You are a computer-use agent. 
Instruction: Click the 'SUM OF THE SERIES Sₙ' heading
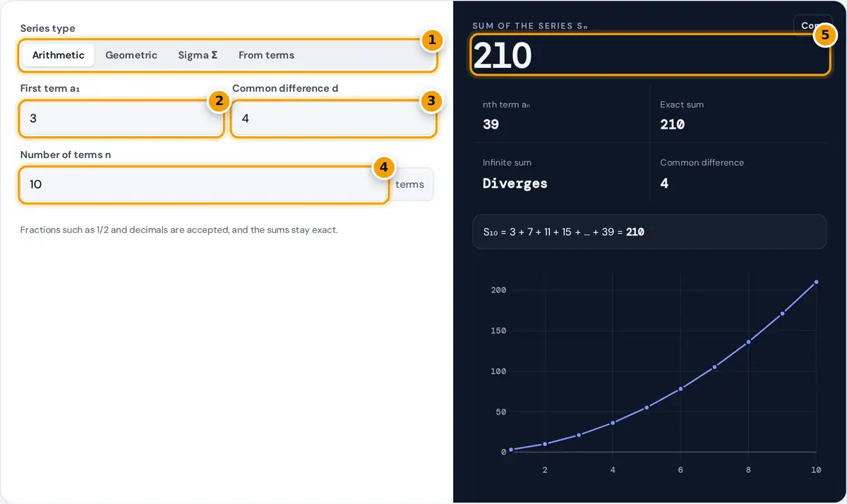pyautogui.click(x=530, y=25)
